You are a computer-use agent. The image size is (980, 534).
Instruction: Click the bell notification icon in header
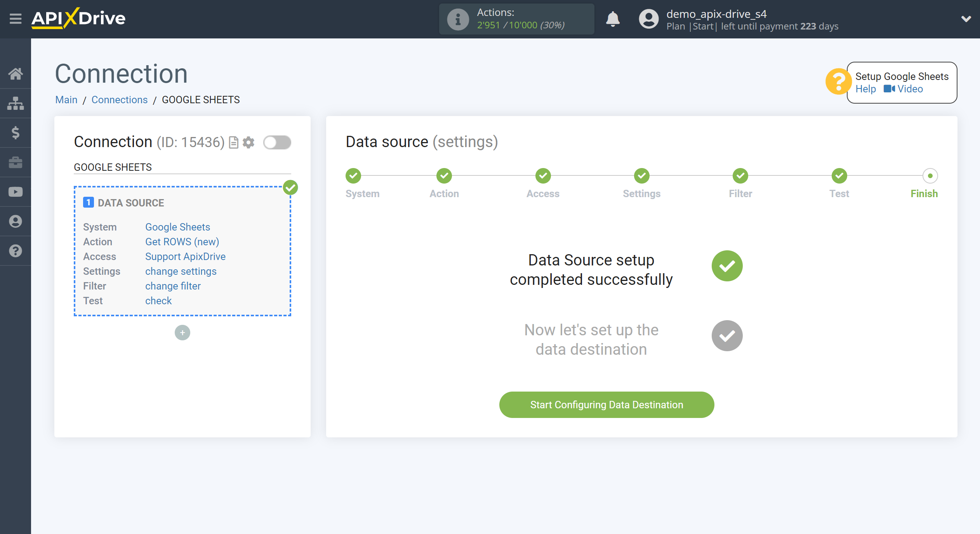coord(612,19)
